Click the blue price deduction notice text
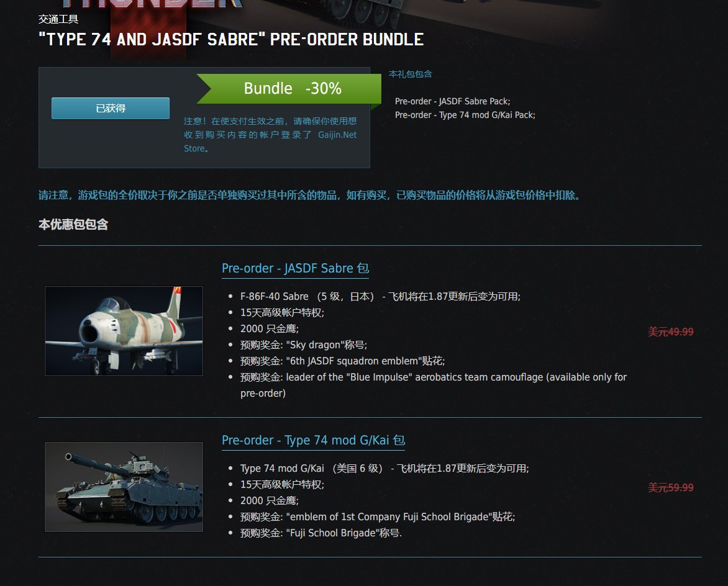This screenshot has width=728, height=586. click(310, 195)
